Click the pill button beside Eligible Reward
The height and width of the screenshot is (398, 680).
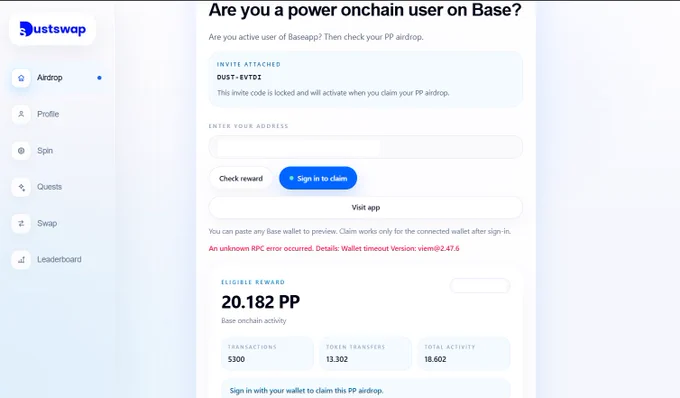click(480, 286)
